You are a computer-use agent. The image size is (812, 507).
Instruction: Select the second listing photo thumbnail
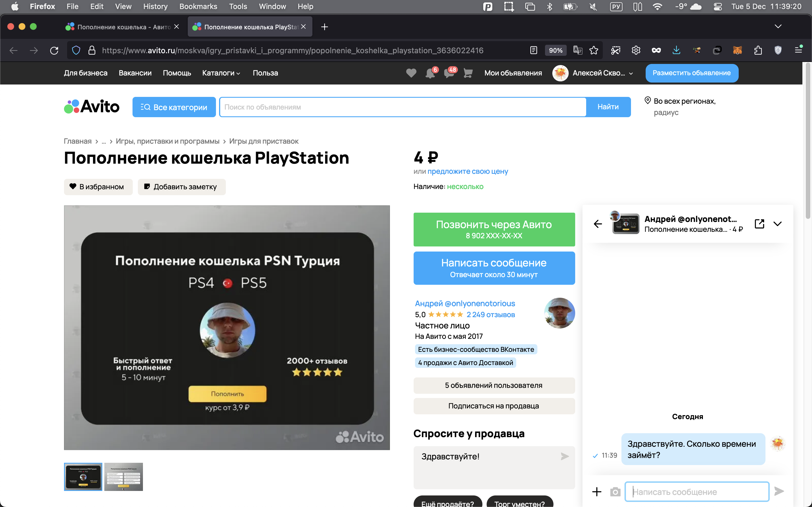point(123,477)
